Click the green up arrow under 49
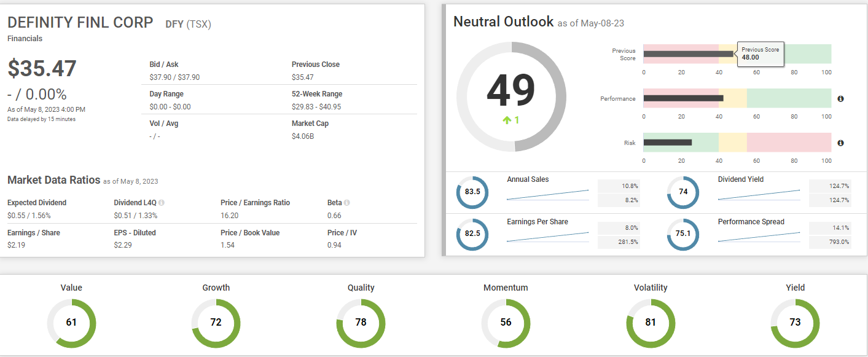This screenshot has height=357, width=868. pos(507,120)
